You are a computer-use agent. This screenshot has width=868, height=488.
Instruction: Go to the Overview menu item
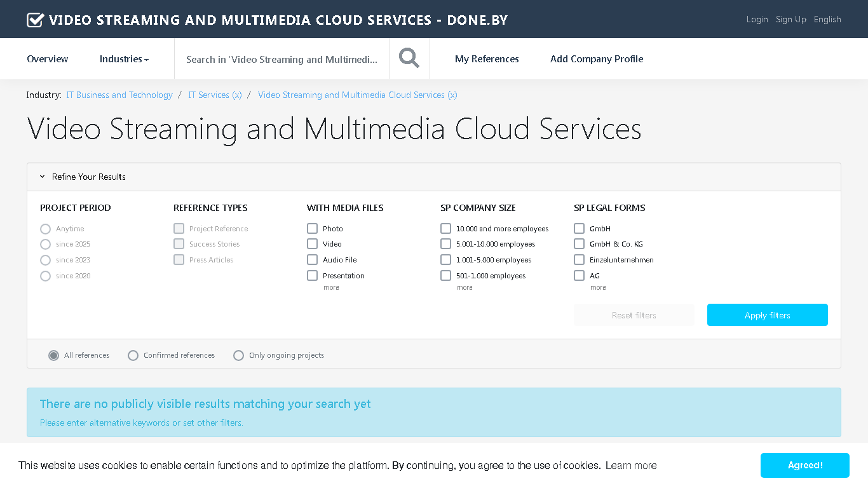[47, 59]
